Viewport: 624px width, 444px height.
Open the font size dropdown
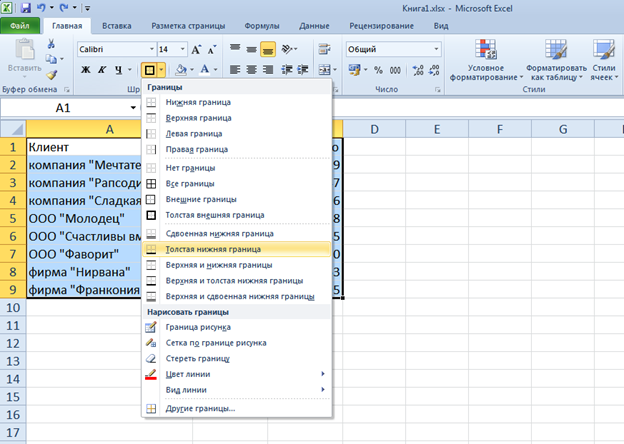(179, 48)
